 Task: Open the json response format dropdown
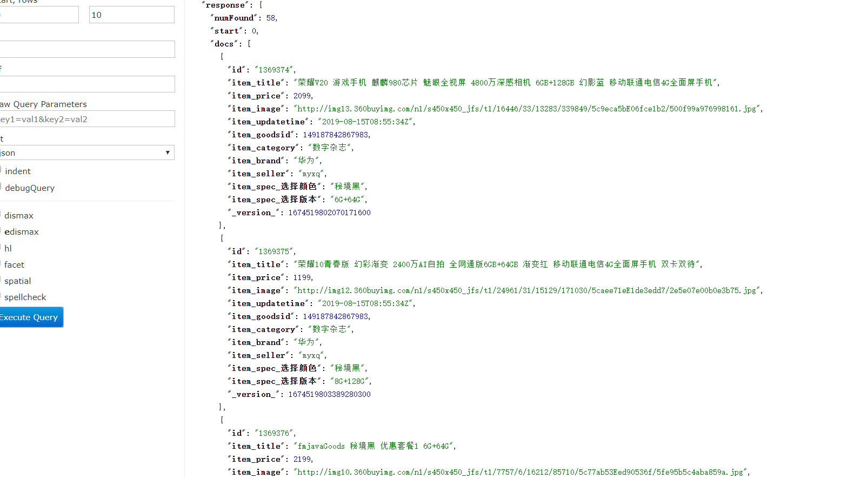[87, 152]
